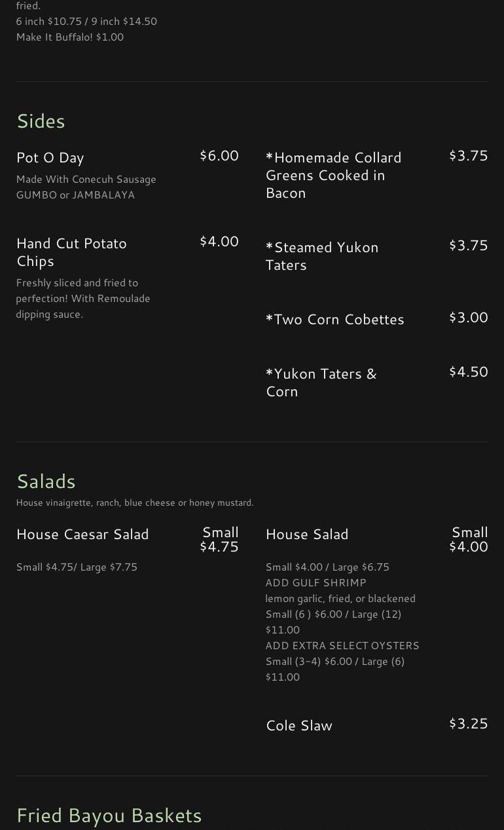Click the ADD EXTRA SELECT OYSTERS text

(x=342, y=646)
